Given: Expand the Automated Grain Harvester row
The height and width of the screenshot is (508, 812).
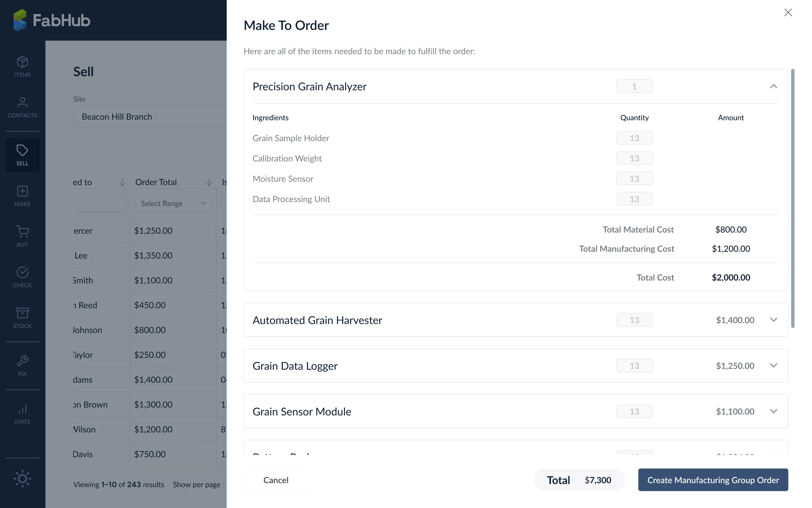Looking at the screenshot, I should pyautogui.click(x=773, y=320).
